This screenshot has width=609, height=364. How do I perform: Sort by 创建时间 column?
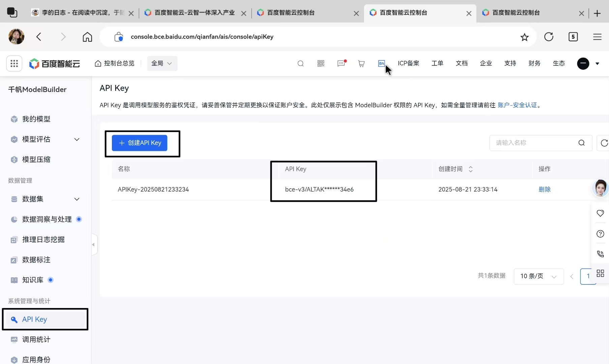(x=470, y=169)
